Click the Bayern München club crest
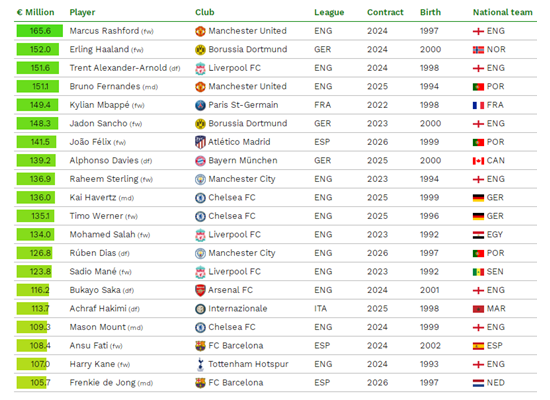 click(x=200, y=161)
